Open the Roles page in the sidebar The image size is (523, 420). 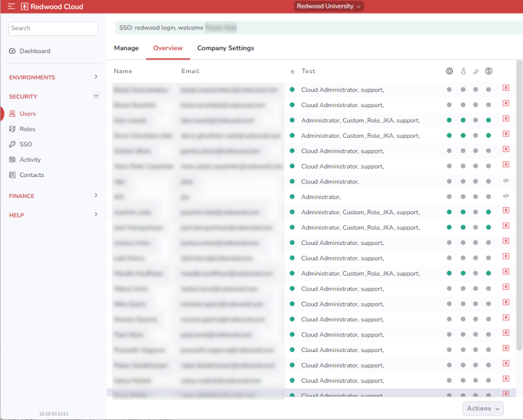coord(27,129)
